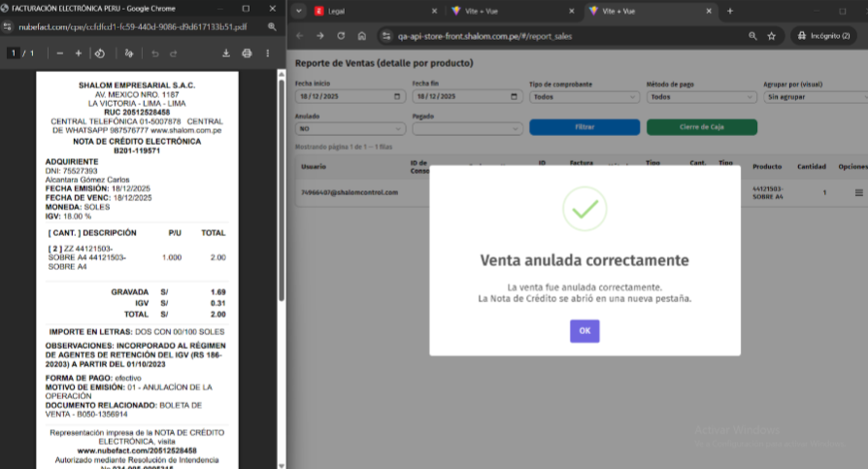The height and width of the screenshot is (469, 868).
Task: Activate the PDF draw annotation tool
Action: (x=129, y=53)
